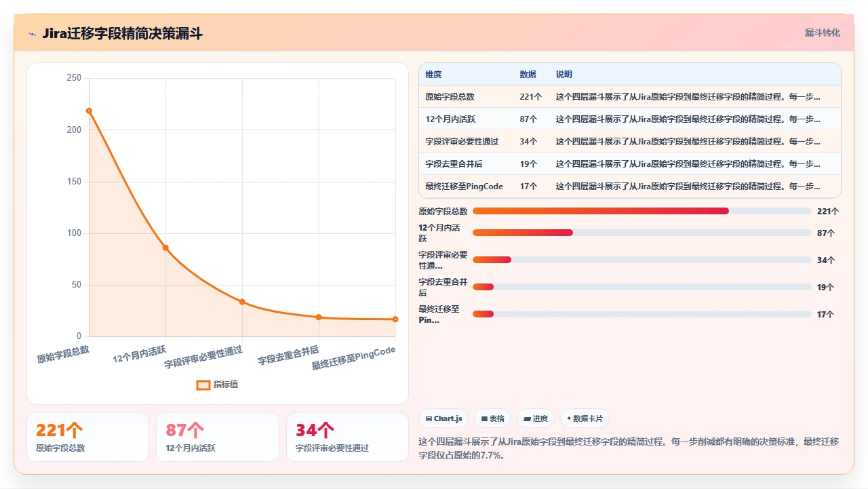
Task: Click the 12个月内活跃 progress bar
Action: 642,233
